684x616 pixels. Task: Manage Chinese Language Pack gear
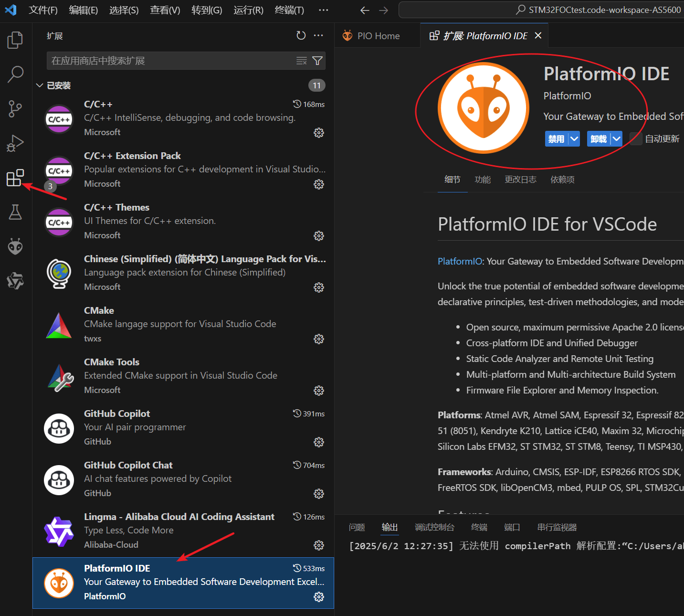click(319, 287)
